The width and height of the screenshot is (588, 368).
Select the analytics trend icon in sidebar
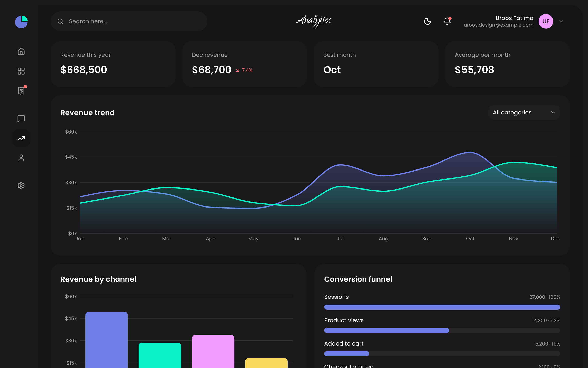pyautogui.click(x=21, y=138)
